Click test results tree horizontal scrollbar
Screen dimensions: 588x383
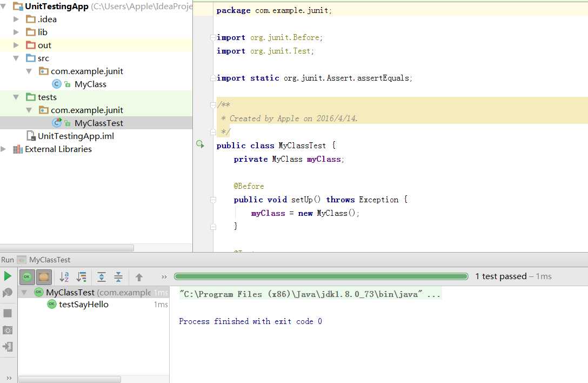[70, 379]
